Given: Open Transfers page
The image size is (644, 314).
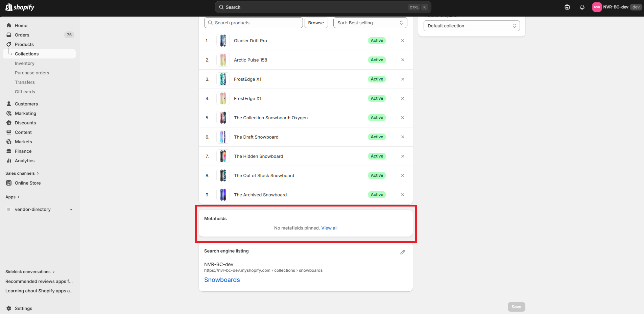Looking at the screenshot, I should (25, 82).
